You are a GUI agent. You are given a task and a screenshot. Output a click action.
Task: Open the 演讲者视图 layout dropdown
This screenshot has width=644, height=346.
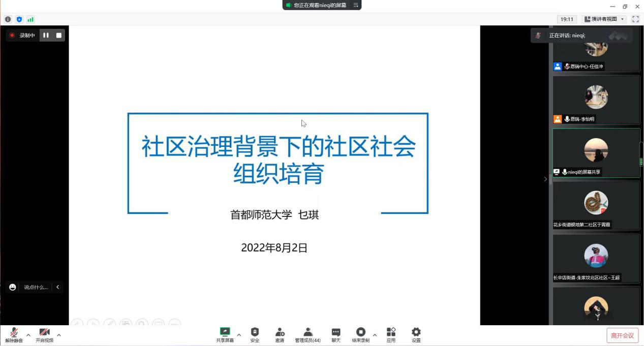[604, 19]
